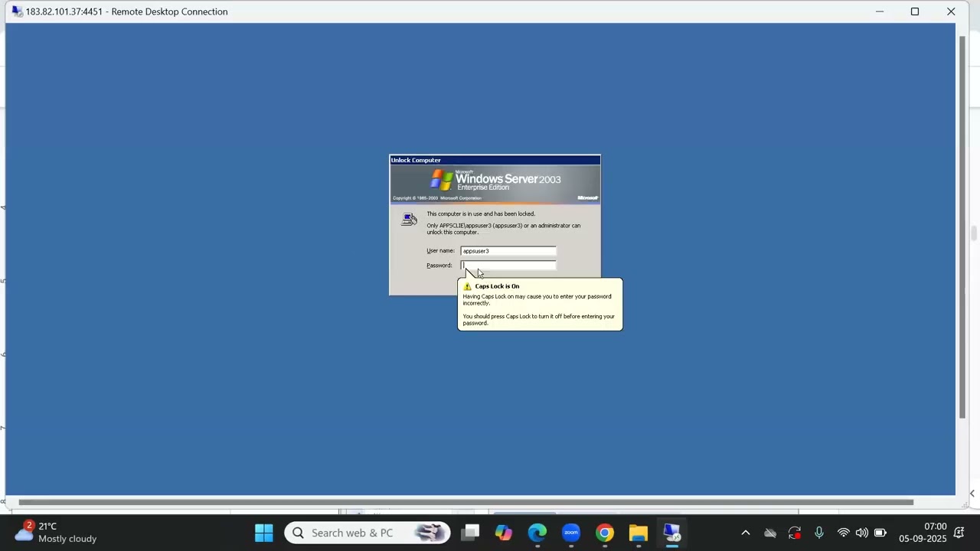Screen dimensions: 980x551
Task: Click the Unlock Computer dialog title
Action: pos(416,160)
